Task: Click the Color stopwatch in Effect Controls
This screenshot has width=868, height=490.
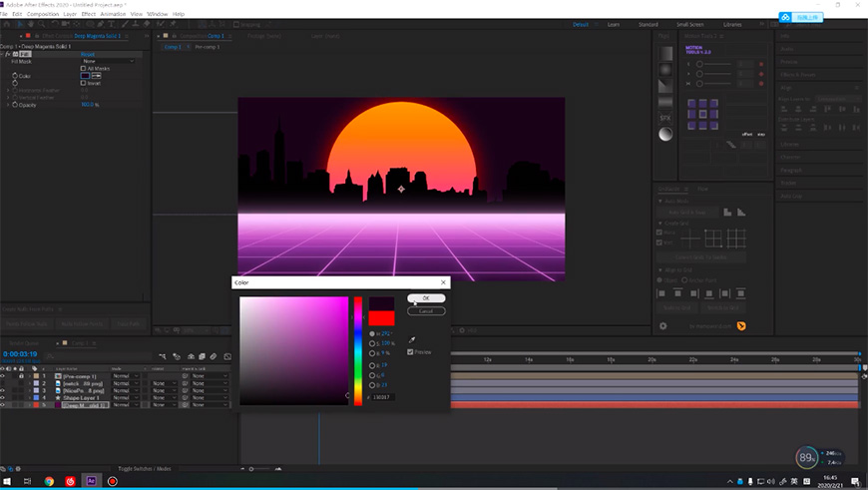Action: [15, 76]
